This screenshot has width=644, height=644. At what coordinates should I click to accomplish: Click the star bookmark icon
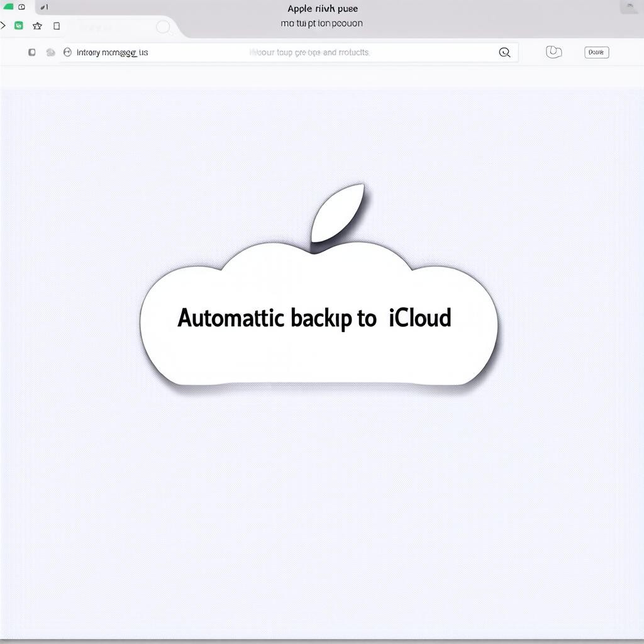pyautogui.click(x=37, y=26)
